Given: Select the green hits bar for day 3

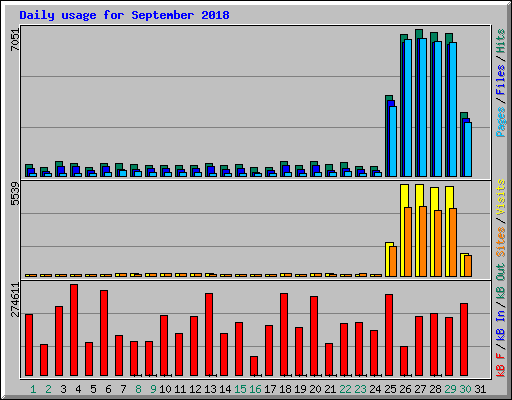Looking at the screenshot, I should pos(57,169).
